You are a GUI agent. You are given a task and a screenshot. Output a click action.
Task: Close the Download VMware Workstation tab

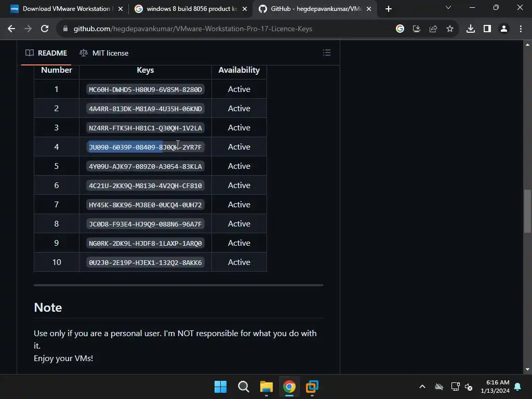(x=121, y=9)
